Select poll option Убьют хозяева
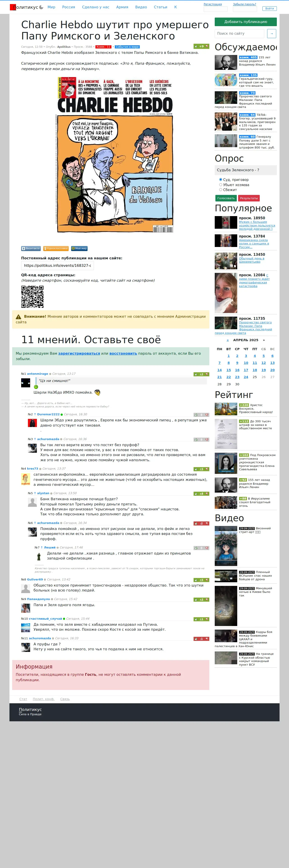Image resolution: width=289 pixels, height=868 pixels. pyautogui.click(x=221, y=185)
